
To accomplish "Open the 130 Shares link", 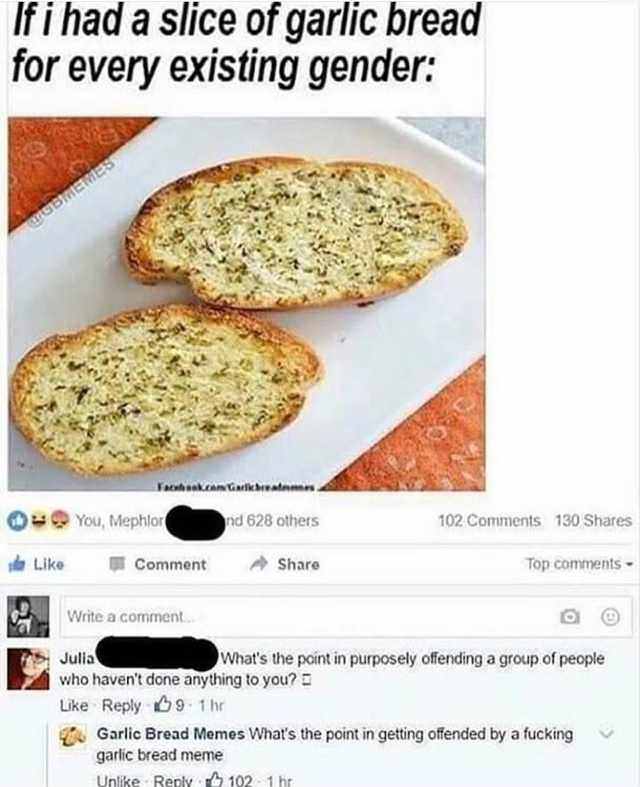I will (593, 520).
